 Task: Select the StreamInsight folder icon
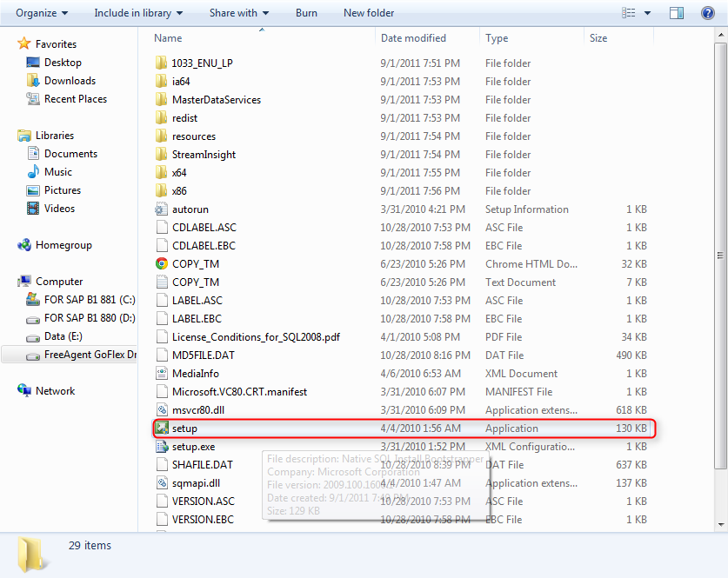click(161, 155)
